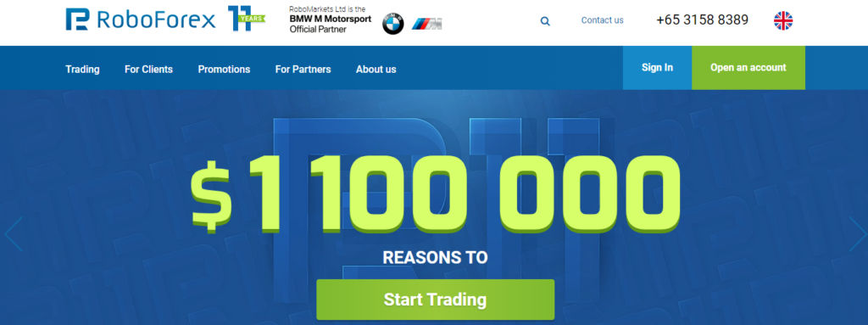
Task: Click the RoboForex logo
Action: click(x=141, y=20)
